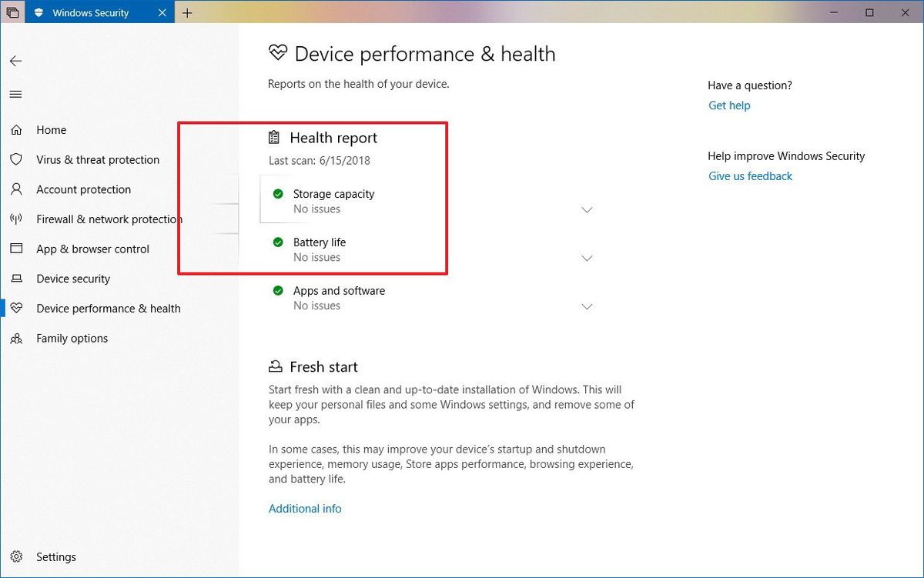Image resolution: width=924 pixels, height=578 pixels.
Task: Open the hamburger navigation menu
Action: [x=15, y=94]
